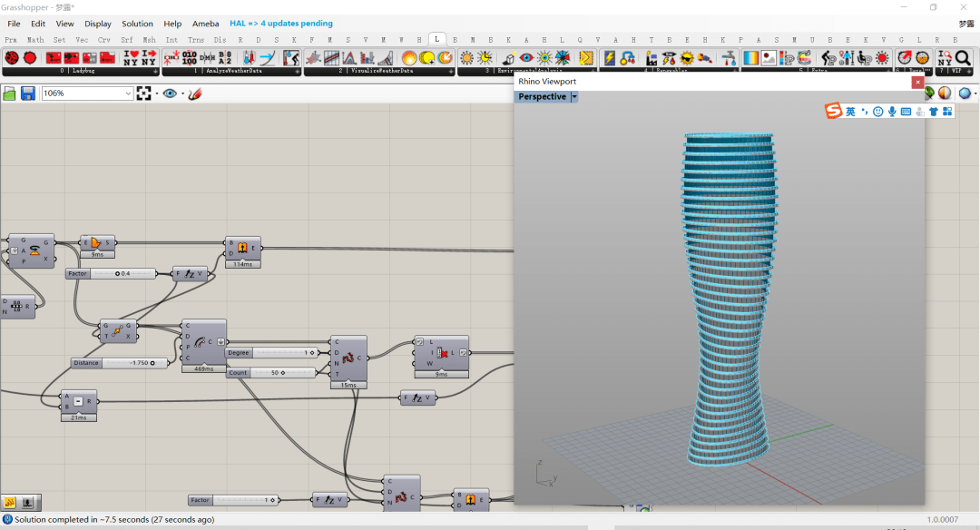Click the Open file folder icon
Screen dimensions: 980x530
10,93
